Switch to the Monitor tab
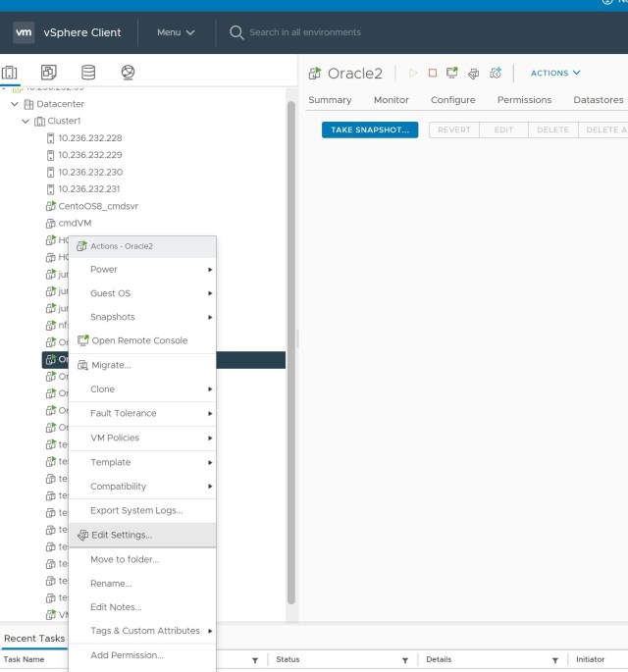628x672 pixels. pyautogui.click(x=391, y=100)
